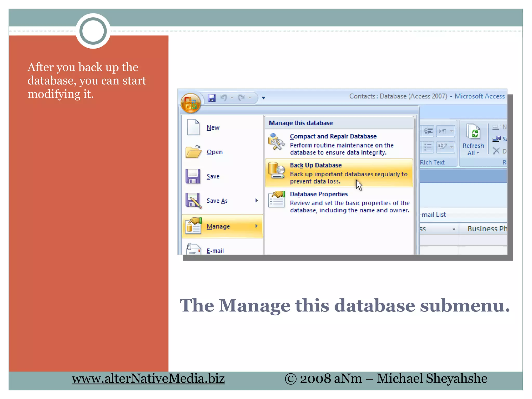Viewport: 532px width, 399px height.
Task: Click the Database Properties icon
Action: [276, 199]
